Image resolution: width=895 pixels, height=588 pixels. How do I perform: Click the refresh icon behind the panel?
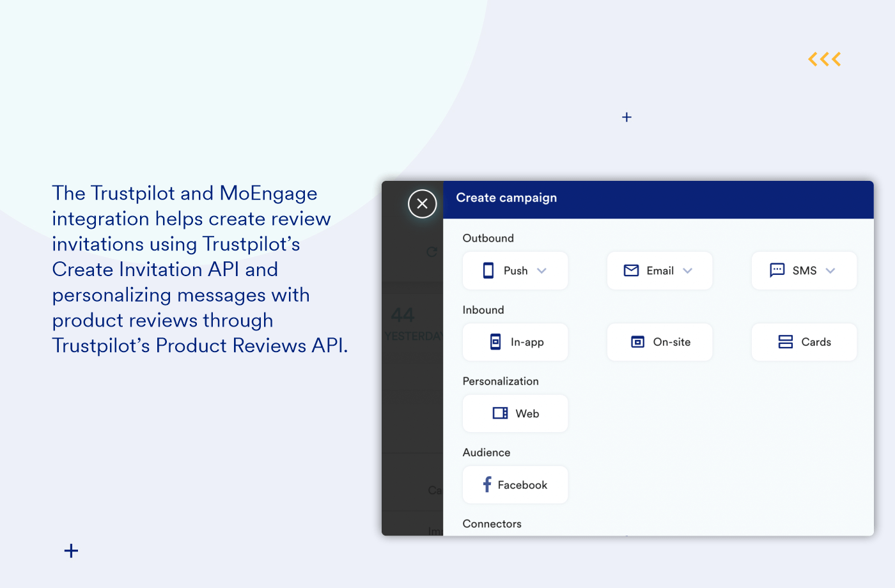point(432,252)
